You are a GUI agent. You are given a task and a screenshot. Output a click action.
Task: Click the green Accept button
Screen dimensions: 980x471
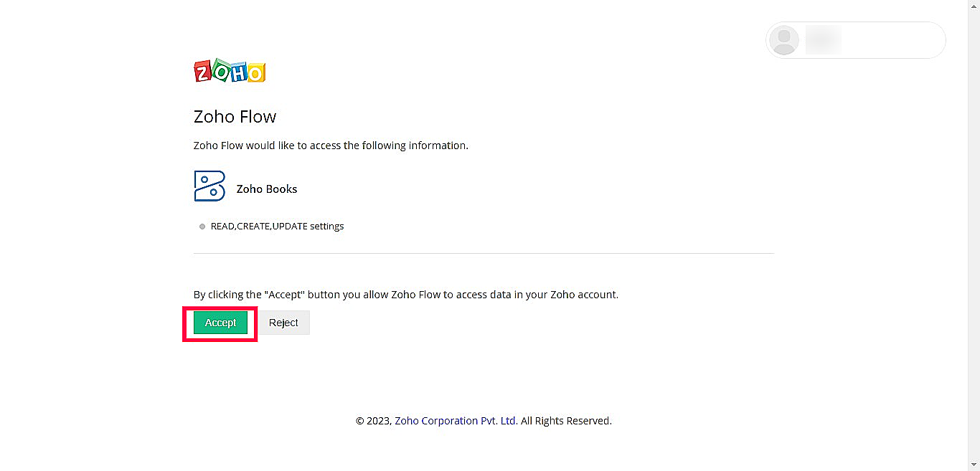click(x=220, y=323)
